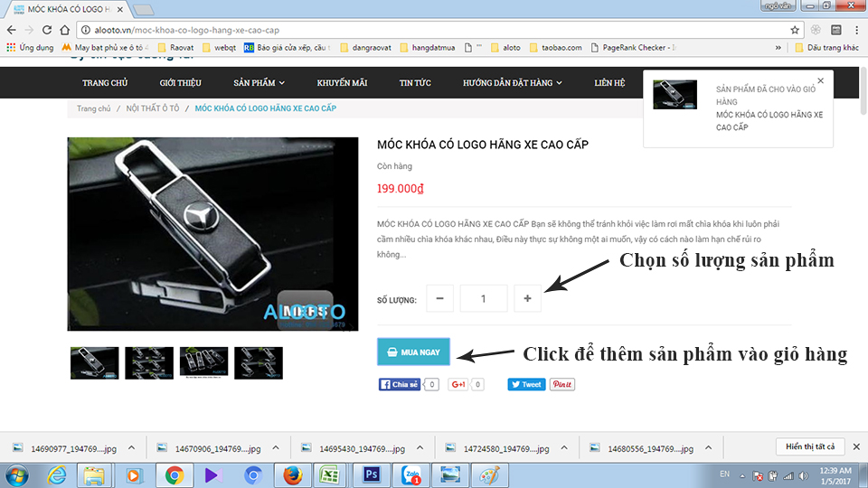Close the downloads bar

pos(856,446)
